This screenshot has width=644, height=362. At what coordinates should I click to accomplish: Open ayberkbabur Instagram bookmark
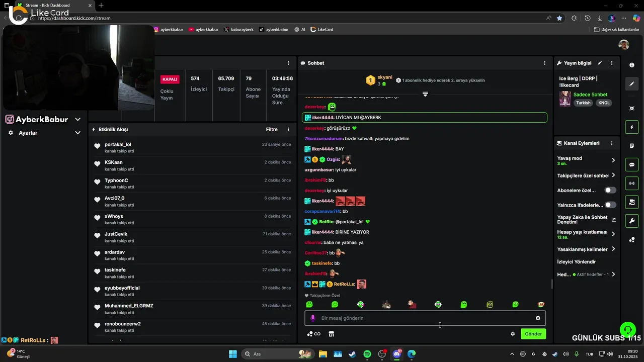click(x=169, y=30)
